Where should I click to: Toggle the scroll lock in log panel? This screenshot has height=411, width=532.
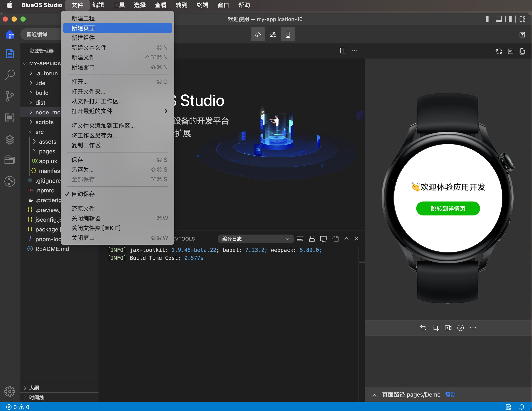coord(312,239)
